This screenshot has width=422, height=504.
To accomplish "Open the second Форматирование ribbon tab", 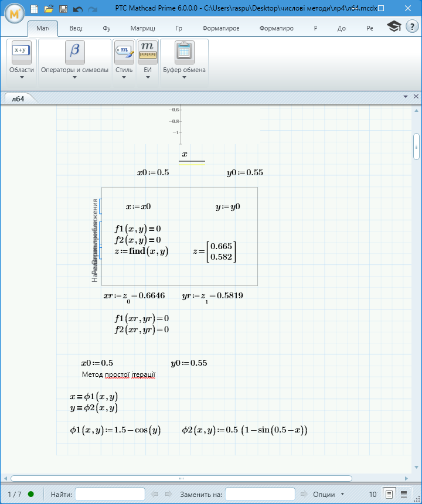I will coord(277,28).
